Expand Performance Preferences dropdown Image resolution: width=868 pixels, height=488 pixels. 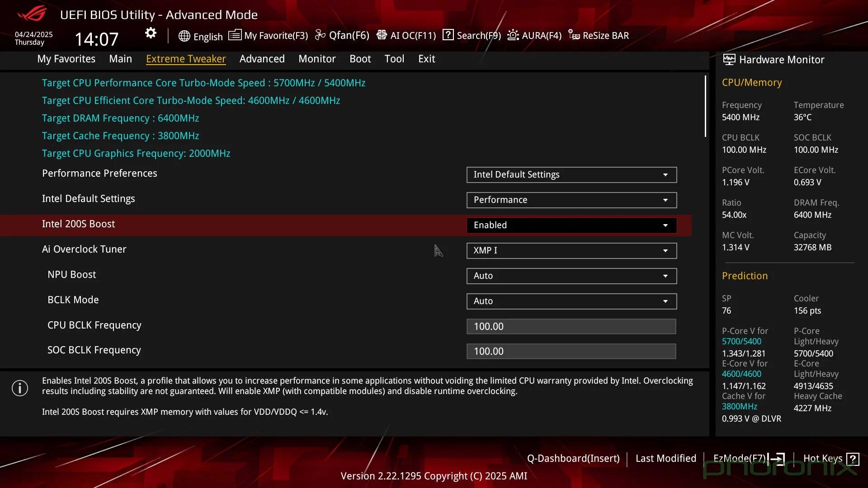571,174
